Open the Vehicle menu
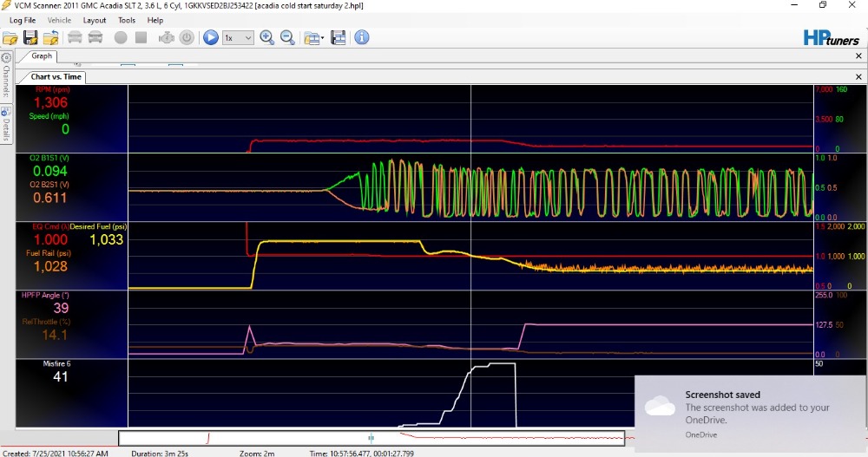 click(x=59, y=20)
